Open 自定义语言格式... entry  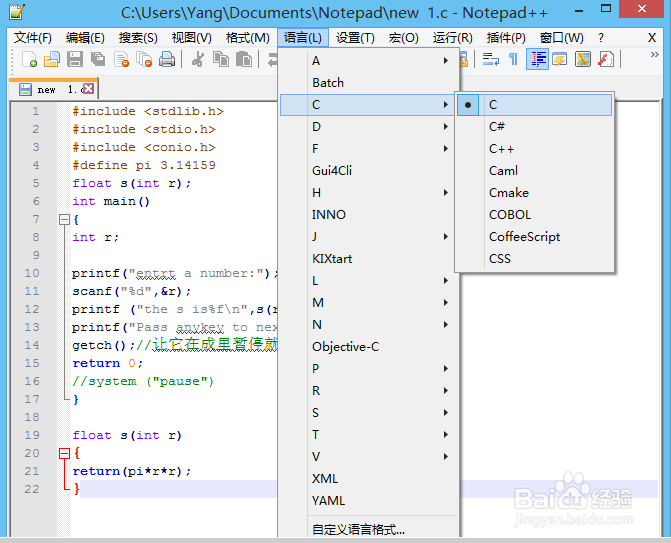(368, 530)
